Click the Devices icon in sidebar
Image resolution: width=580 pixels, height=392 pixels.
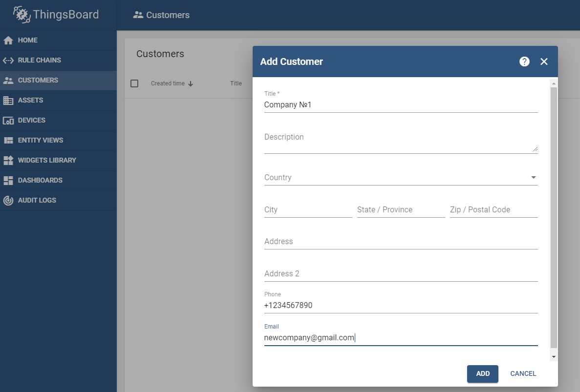(x=8, y=121)
